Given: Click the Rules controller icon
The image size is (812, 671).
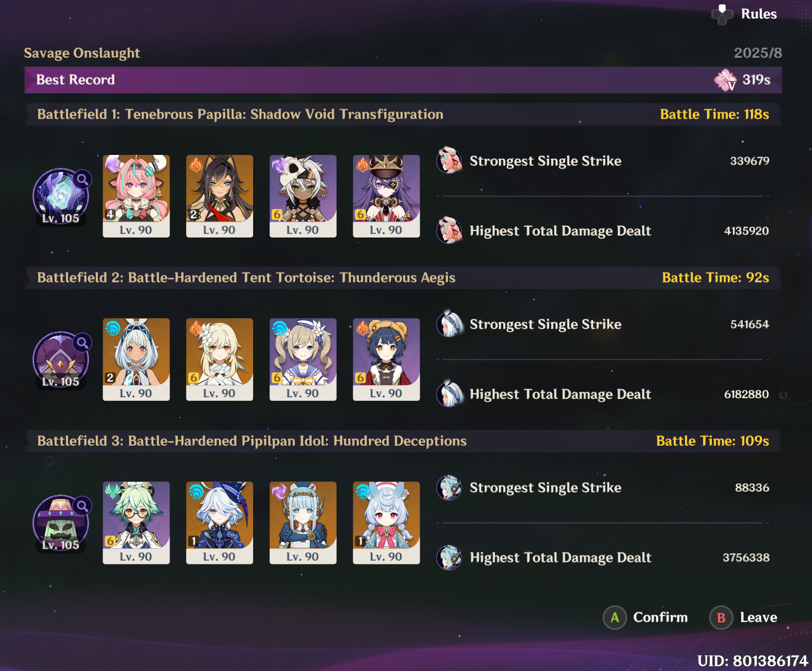Looking at the screenshot, I should (x=722, y=14).
